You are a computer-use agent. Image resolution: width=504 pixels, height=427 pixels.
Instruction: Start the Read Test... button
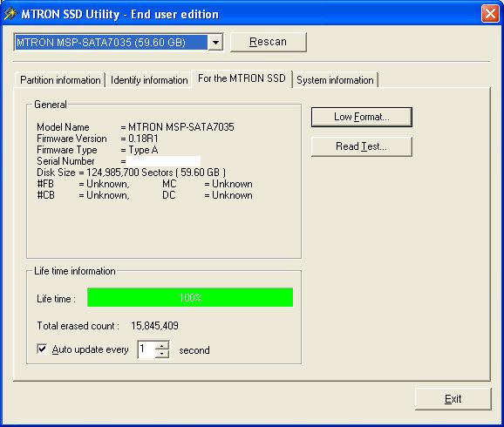[362, 146]
